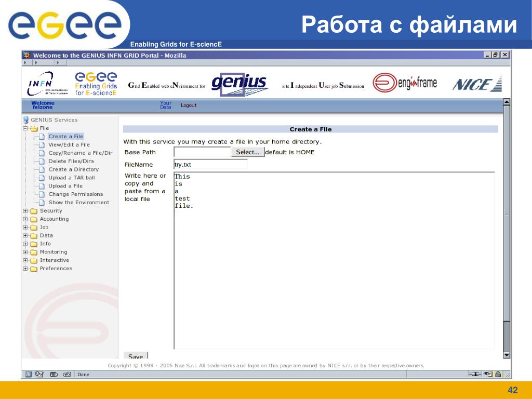The image size is (532, 399).
Task: Click the FileName field containing try.txt
Action: 210,165
